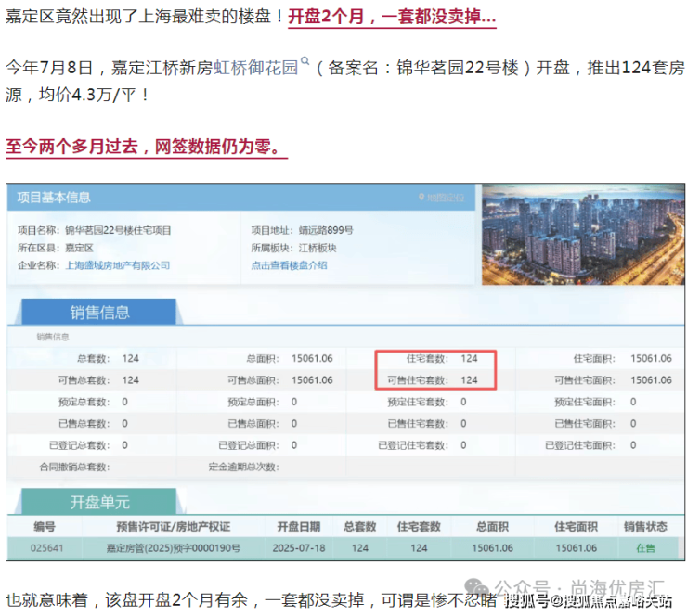This screenshot has height=616, width=687.
Task: Click the 点击查看楼盘介绍 link
Action: coord(289,265)
